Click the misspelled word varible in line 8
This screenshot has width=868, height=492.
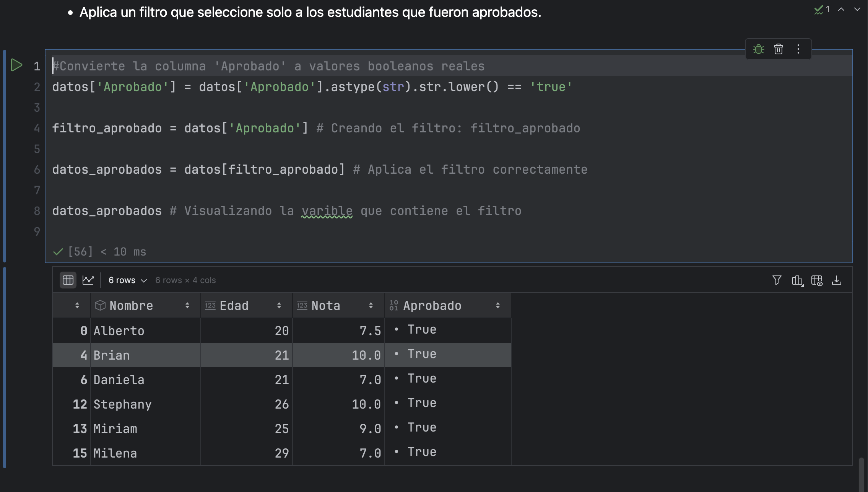tap(327, 211)
